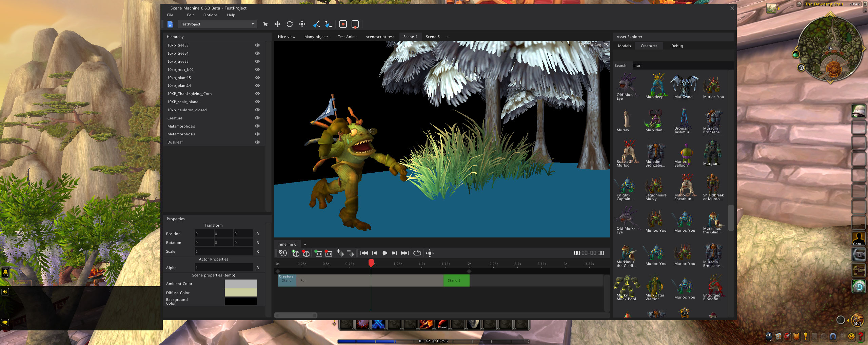Add an animation clip with green-plus bracket icon
This screenshot has width=868, height=345.
click(x=318, y=253)
